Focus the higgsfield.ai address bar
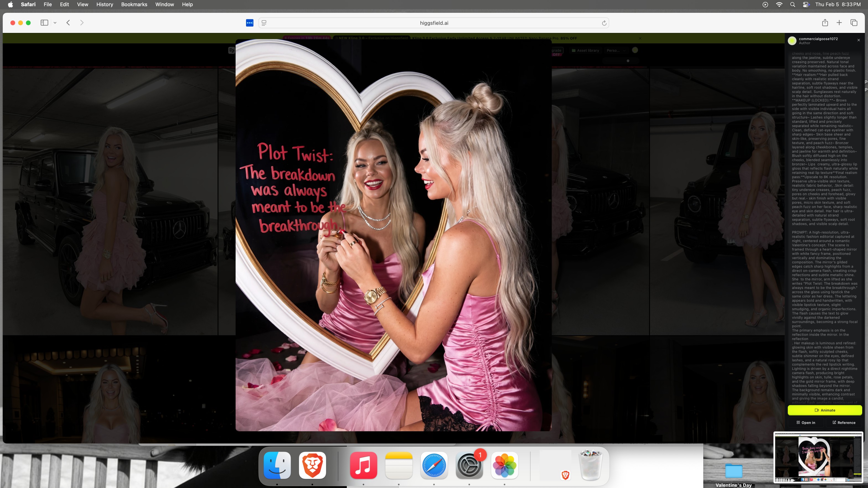This screenshot has height=488, width=868. click(x=434, y=23)
